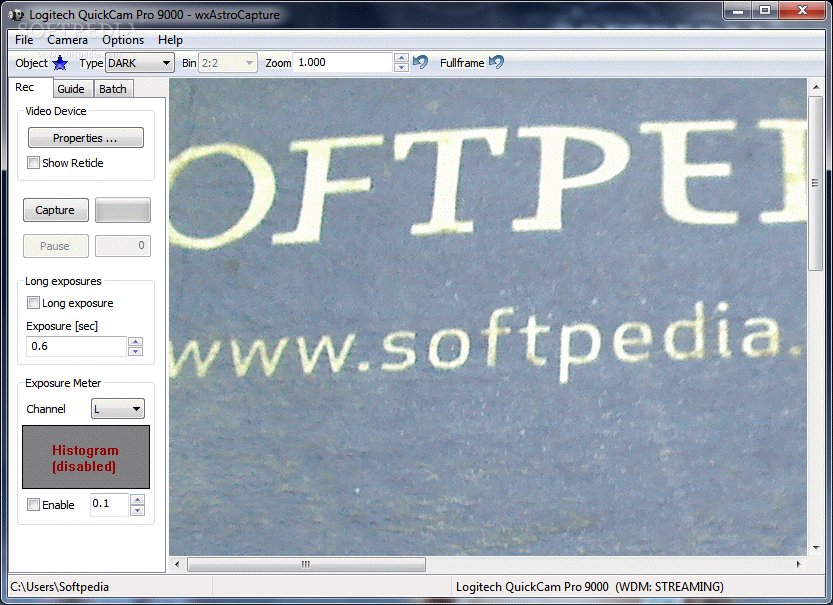The width and height of the screenshot is (833, 605).
Task: Click the Fullframe label in toolbar
Action: point(462,63)
